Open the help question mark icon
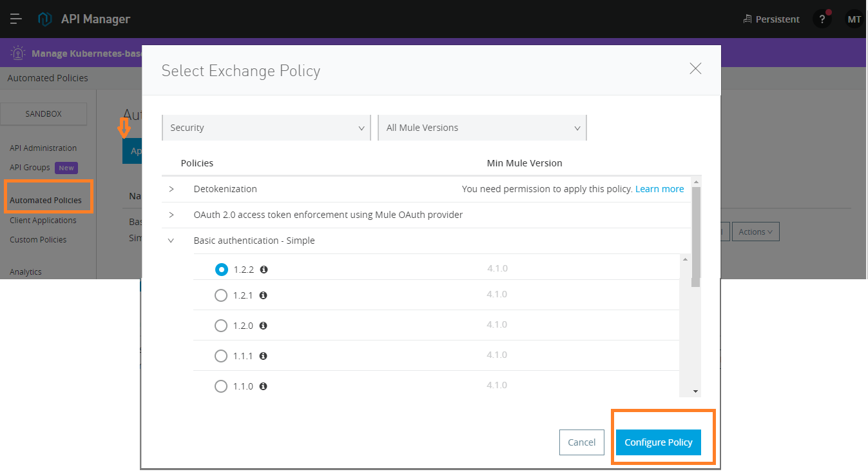 [822, 19]
